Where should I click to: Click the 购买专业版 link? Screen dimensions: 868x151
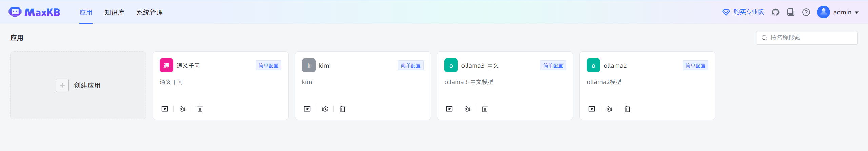(x=743, y=12)
